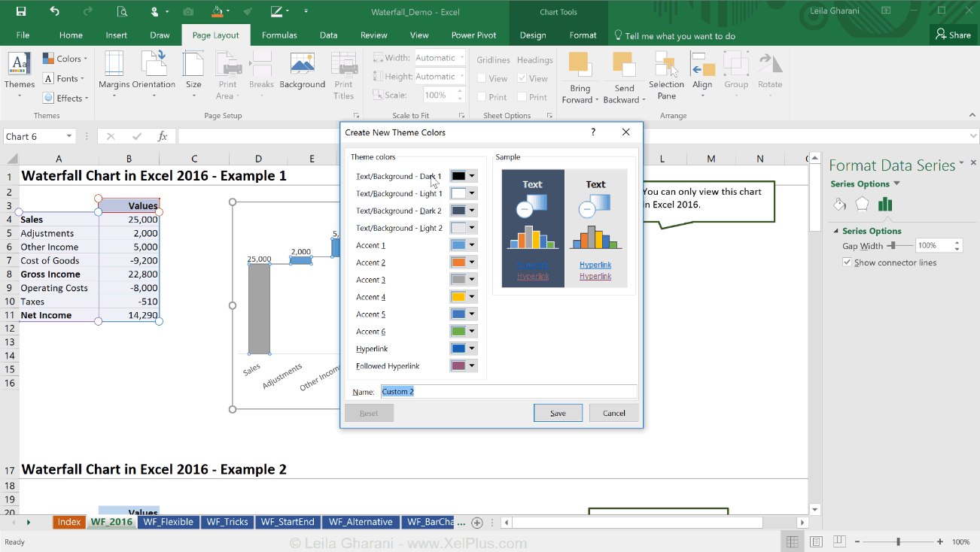Open the WF_Tricks sheet tab
The height and width of the screenshot is (552, 980).
tap(227, 522)
